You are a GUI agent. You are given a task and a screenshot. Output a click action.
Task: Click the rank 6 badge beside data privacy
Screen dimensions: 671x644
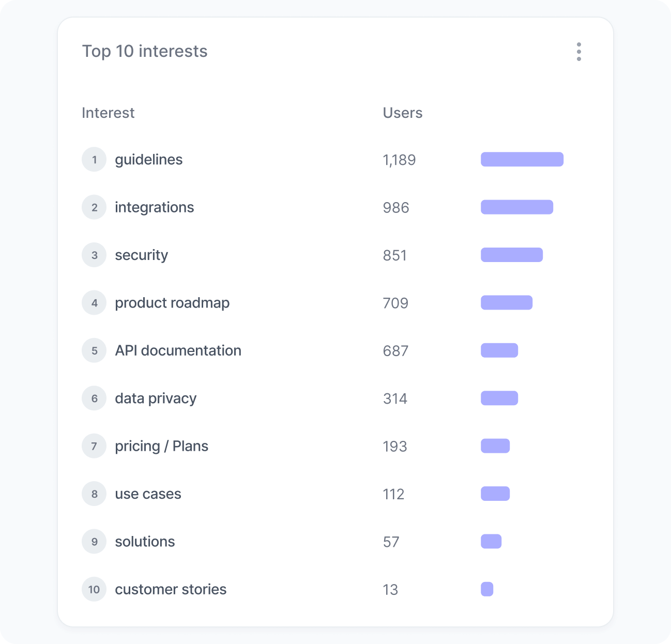tap(94, 398)
